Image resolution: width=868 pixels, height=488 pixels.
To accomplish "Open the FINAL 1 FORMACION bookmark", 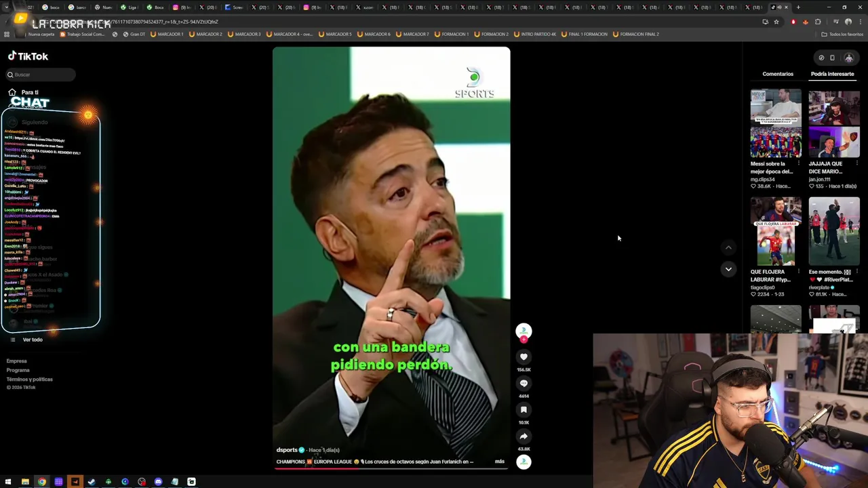I will coord(585,34).
